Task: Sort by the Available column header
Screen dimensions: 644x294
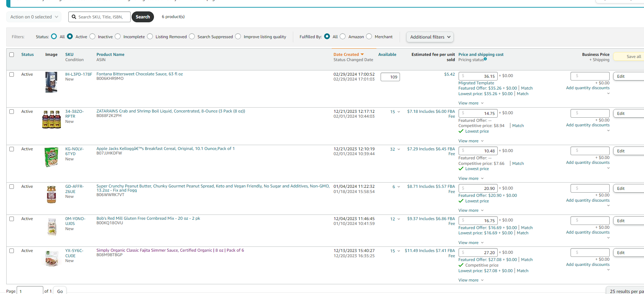Action: tap(387, 54)
